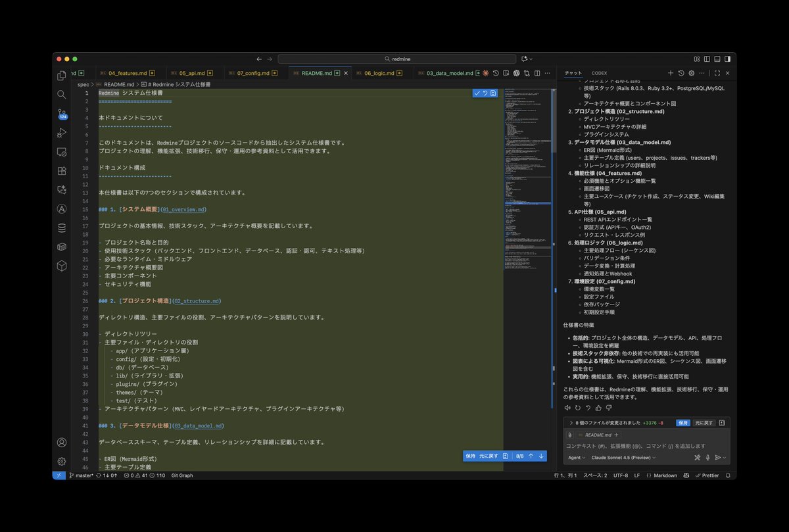Open the Claude Sonnet 4.5 model picker
This screenshot has width=789, height=532.
point(623,458)
